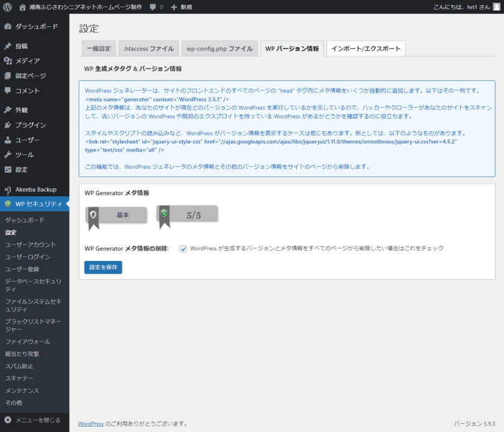Screen dimensions: 504x432
Task: Toggle WP Generator メタ情報の削除 checkbox
Action: point(183,249)
